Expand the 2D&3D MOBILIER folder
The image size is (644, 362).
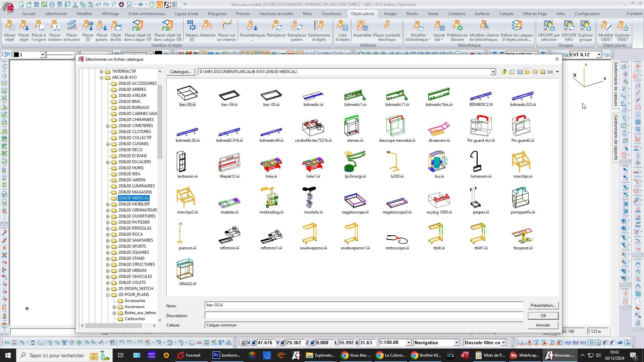108,204
